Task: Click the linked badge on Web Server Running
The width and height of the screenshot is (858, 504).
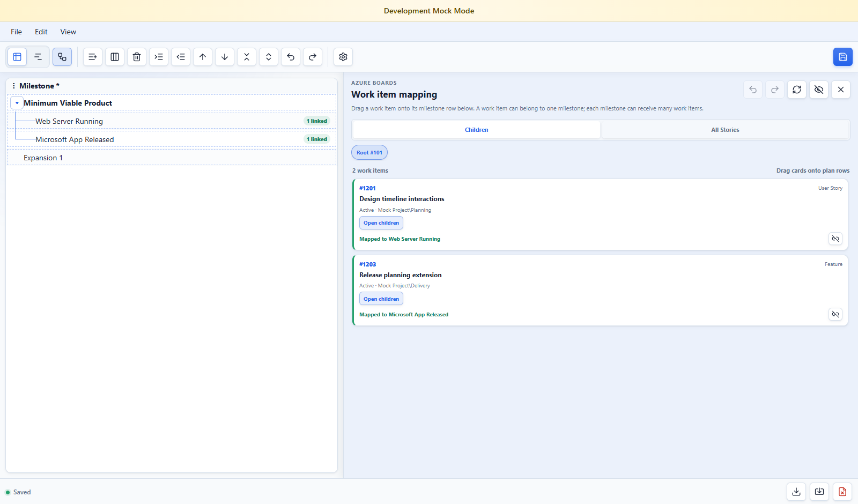Action: coord(317,121)
